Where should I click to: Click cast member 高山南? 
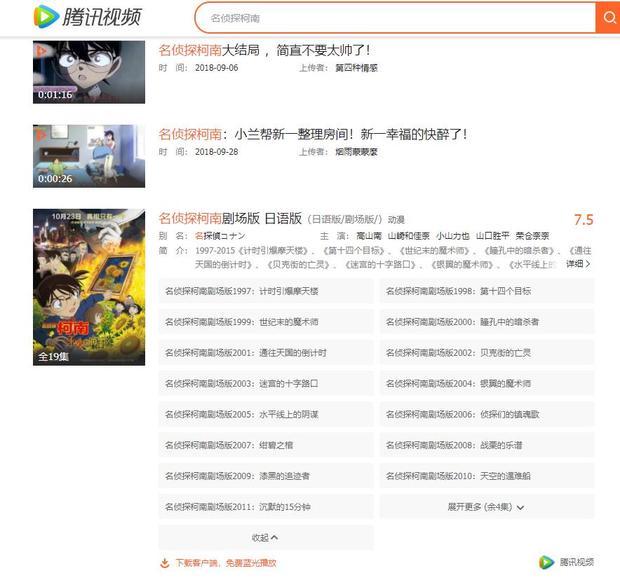[369, 236]
